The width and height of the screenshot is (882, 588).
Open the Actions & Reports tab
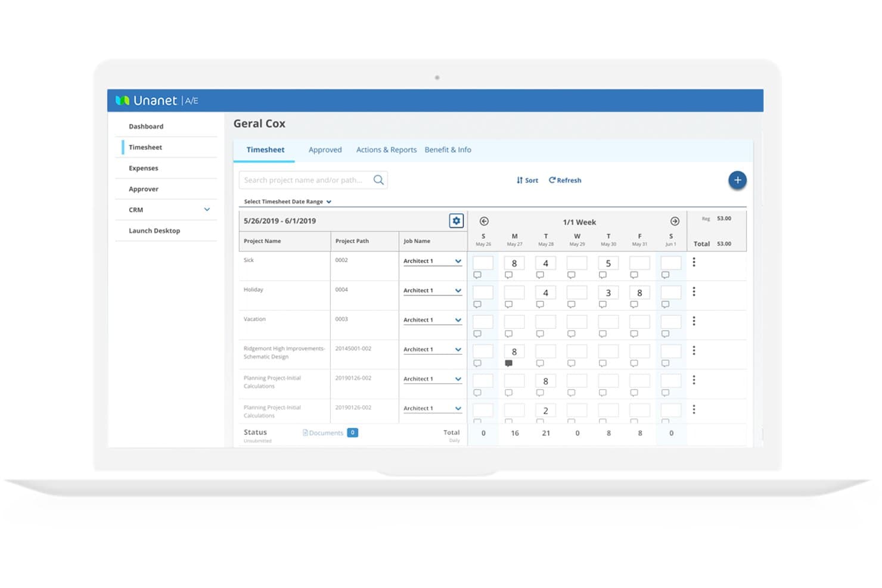tap(386, 150)
